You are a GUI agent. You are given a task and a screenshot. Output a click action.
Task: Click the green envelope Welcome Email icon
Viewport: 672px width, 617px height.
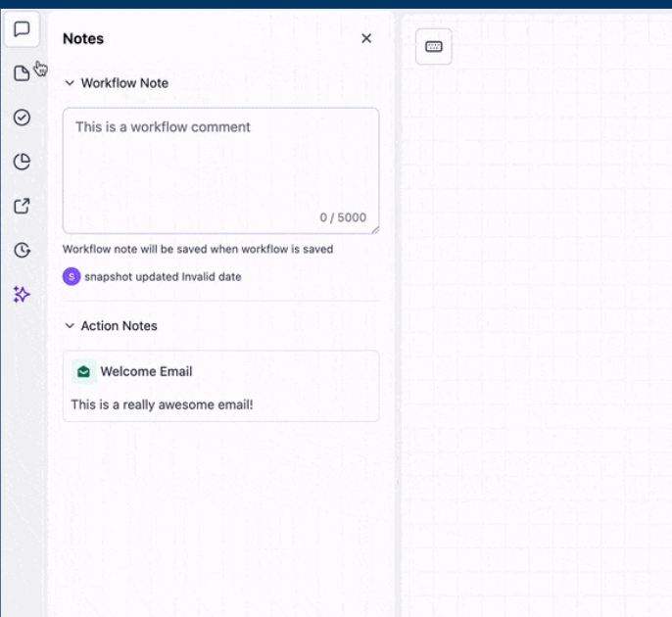[83, 372]
